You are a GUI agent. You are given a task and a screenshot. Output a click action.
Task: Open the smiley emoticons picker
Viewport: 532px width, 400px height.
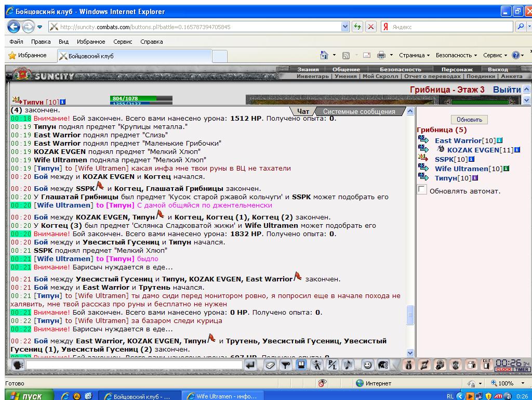(367, 365)
